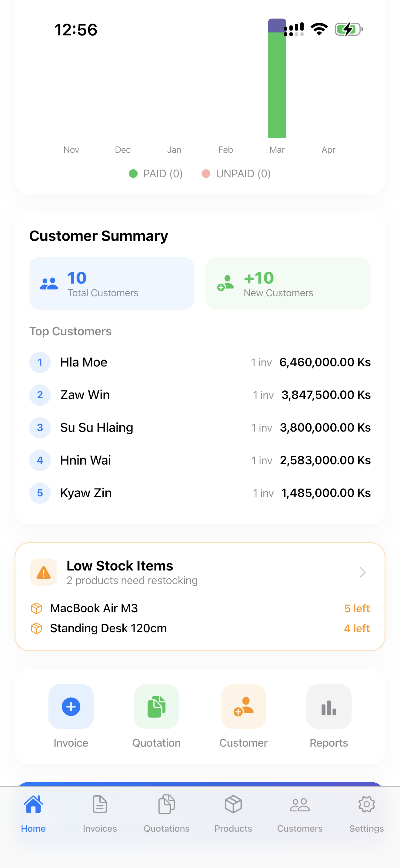
Task: Expand Low Stock Items with the chevron
Action: (x=362, y=572)
